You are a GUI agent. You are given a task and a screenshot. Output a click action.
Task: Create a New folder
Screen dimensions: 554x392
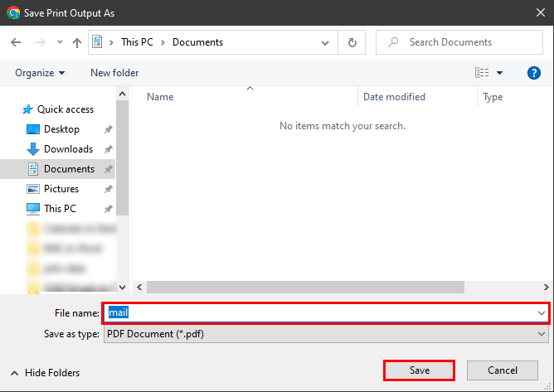point(114,73)
